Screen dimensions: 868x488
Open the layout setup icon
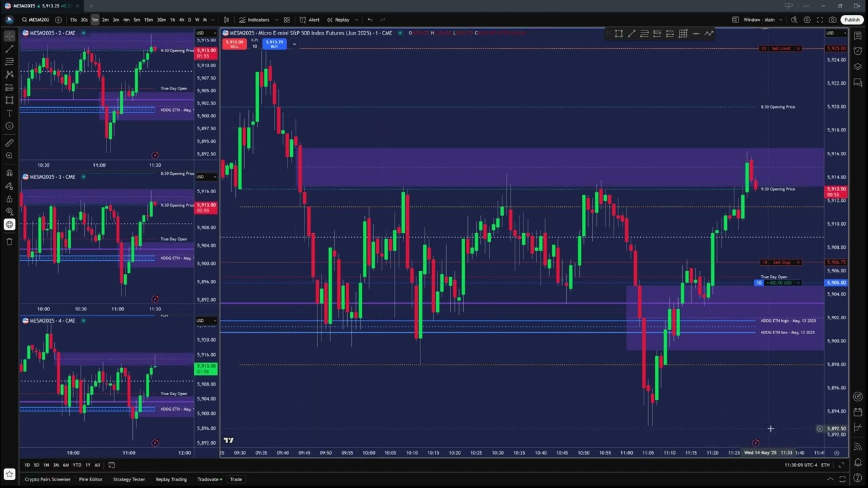[x=736, y=20]
